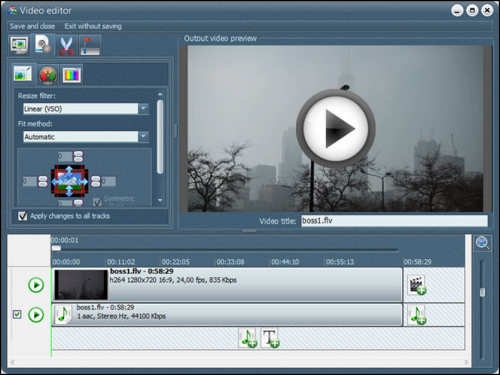Click the left crop value field

click(x=30, y=181)
